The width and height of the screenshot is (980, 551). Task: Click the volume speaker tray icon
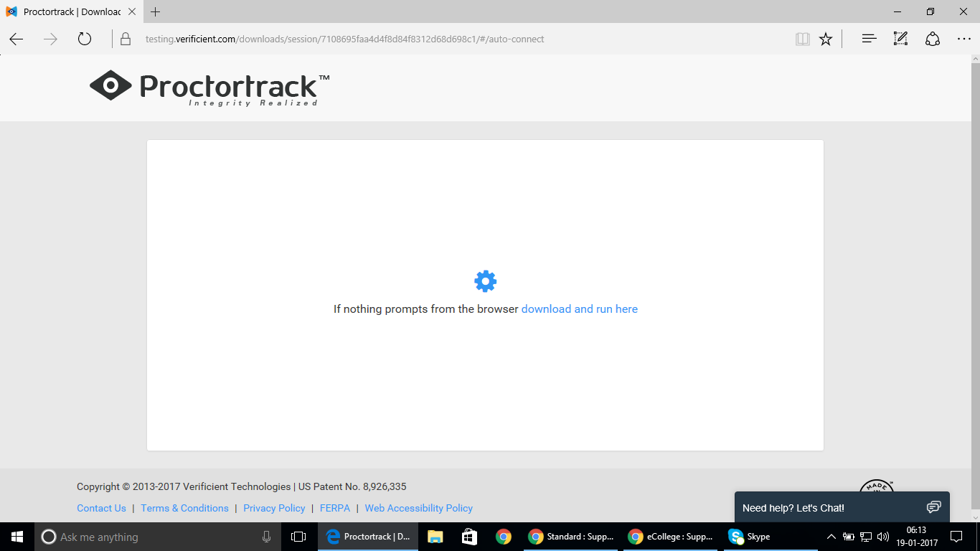pyautogui.click(x=883, y=537)
